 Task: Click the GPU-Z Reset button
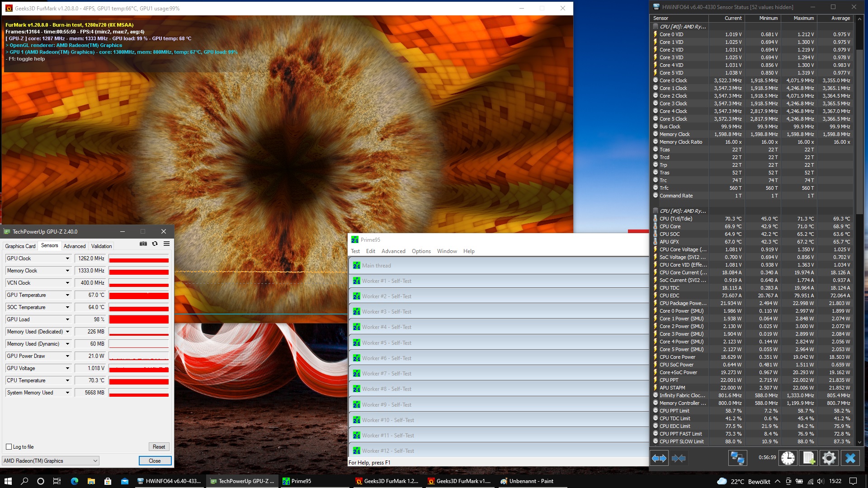pos(159,447)
